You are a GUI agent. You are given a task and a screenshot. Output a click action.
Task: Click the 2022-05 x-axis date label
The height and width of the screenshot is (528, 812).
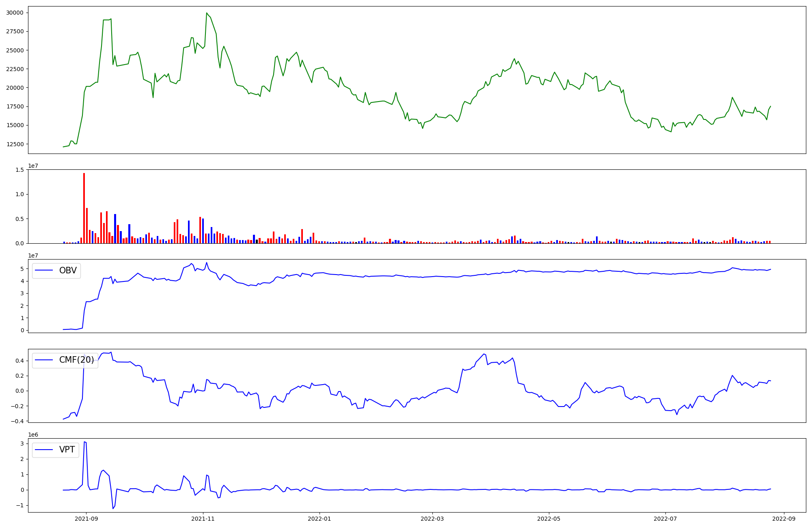549,518
